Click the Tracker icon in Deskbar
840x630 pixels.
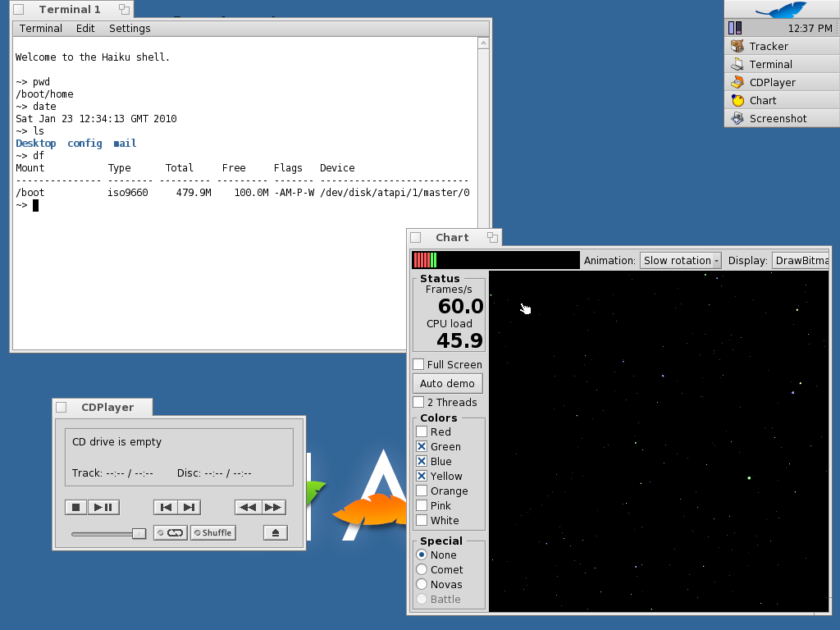(737, 46)
